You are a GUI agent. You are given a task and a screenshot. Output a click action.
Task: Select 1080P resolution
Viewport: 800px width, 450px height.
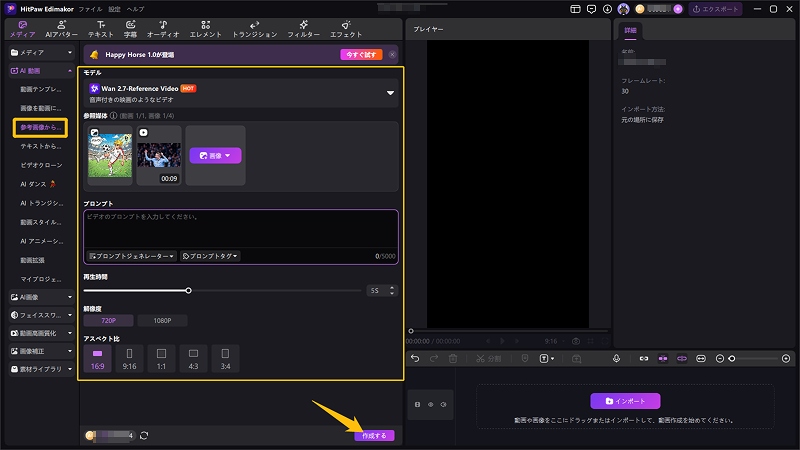coord(162,320)
